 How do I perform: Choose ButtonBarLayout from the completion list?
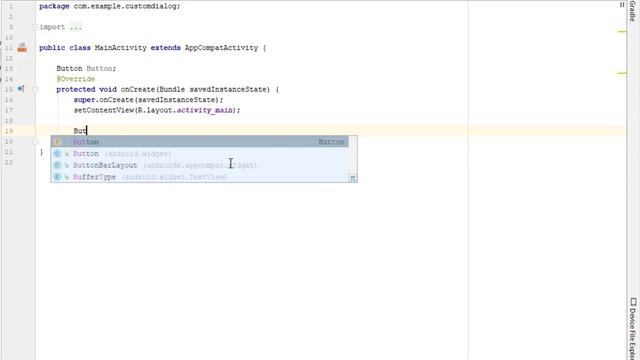click(200, 165)
